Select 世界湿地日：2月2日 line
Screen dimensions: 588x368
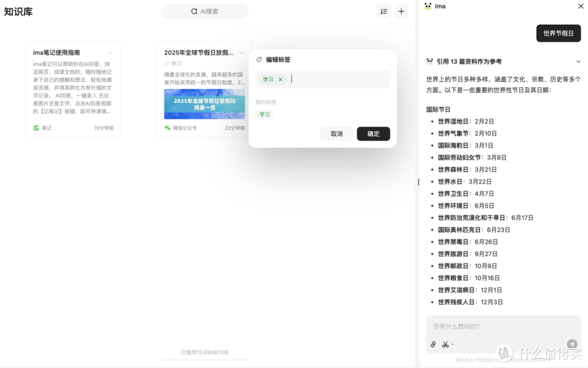coord(465,121)
